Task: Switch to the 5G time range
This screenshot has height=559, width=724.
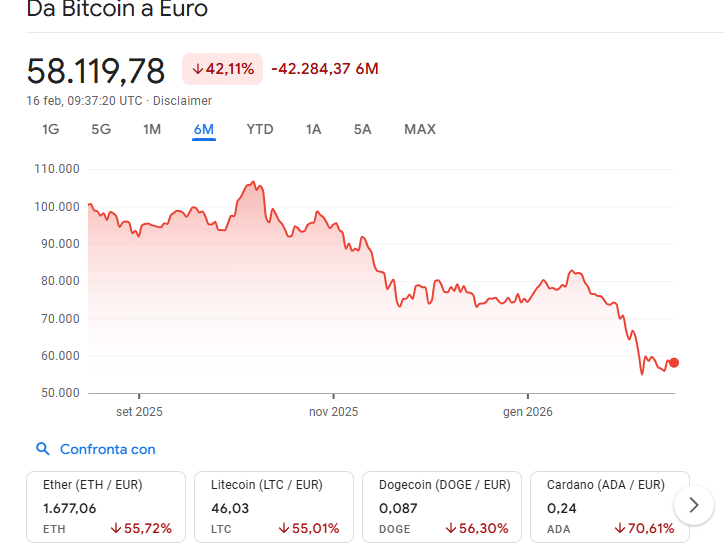Action: coord(101,129)
